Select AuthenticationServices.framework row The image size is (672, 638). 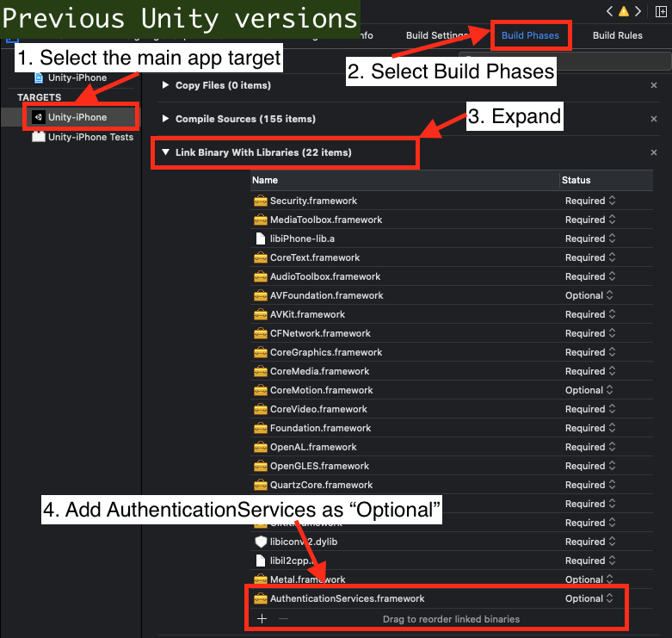tap(452, 598)
